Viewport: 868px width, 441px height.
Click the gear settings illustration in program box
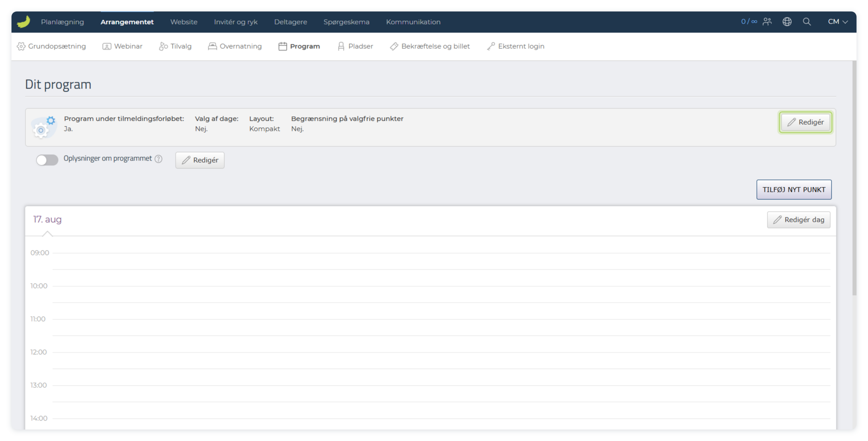[44, 127]
